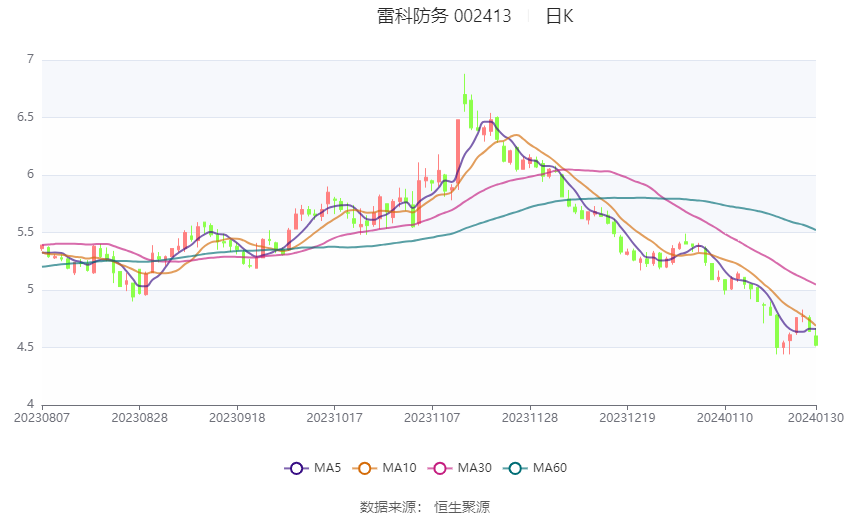Click the 日K period label
This screenshot has width=850, height=517.
[559, 16]
